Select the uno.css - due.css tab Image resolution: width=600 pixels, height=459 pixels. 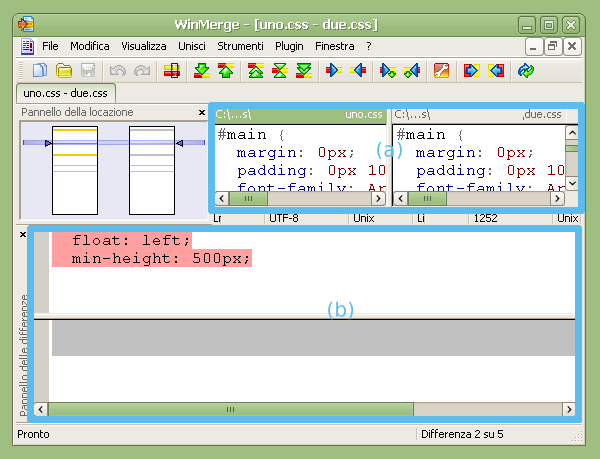(65, 93)
